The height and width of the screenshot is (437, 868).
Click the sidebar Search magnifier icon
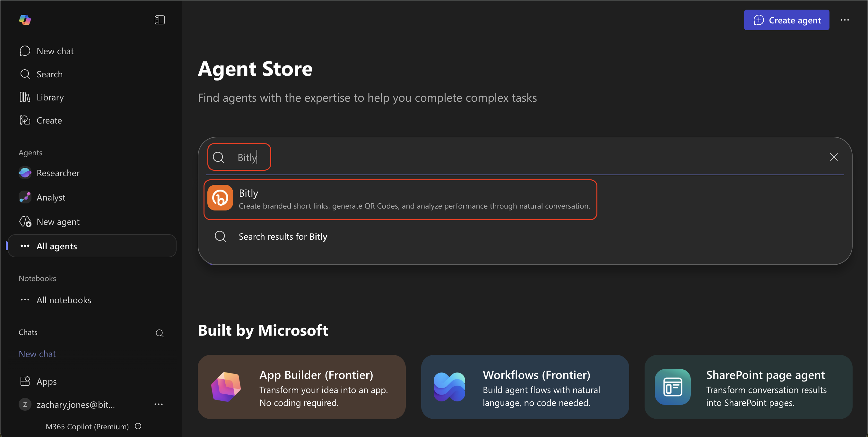point(25,74)
